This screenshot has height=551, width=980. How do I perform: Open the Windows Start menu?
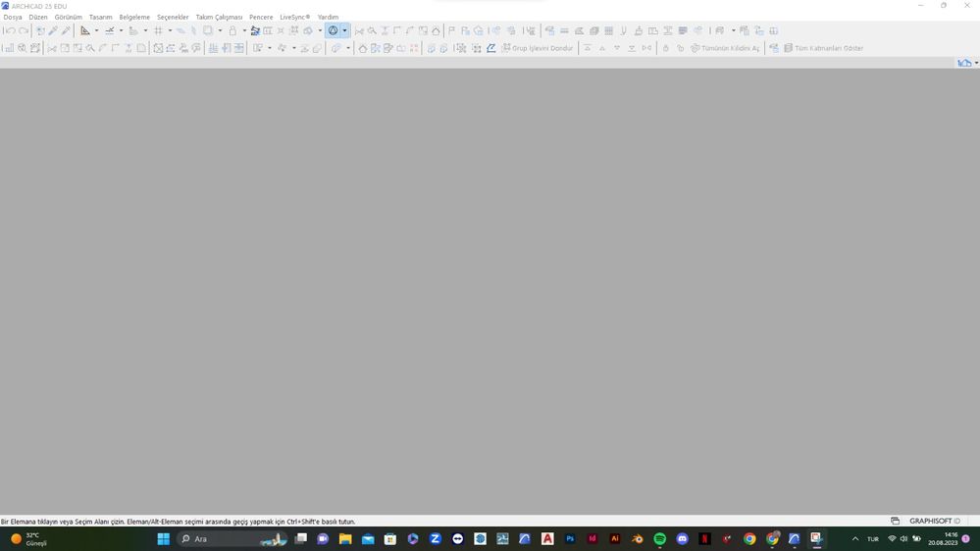click(x=164, y=538)
